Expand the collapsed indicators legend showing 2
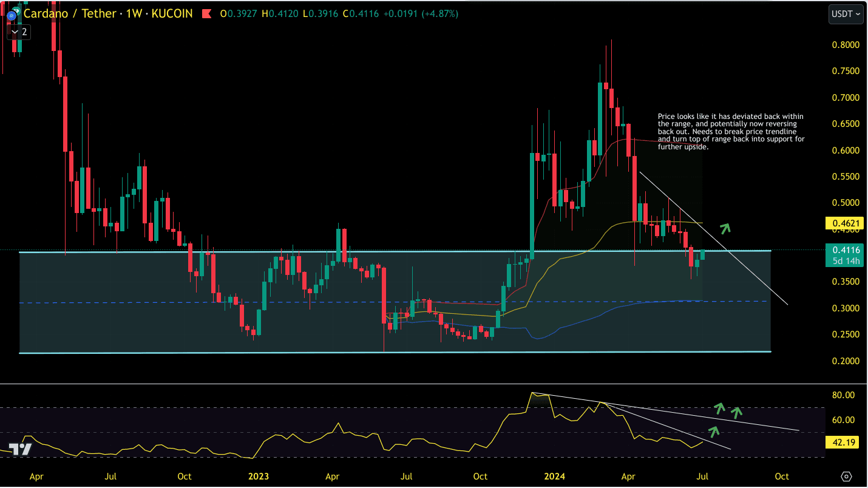The height and width of the screenshot is (488, 868). tap(18, 32)
